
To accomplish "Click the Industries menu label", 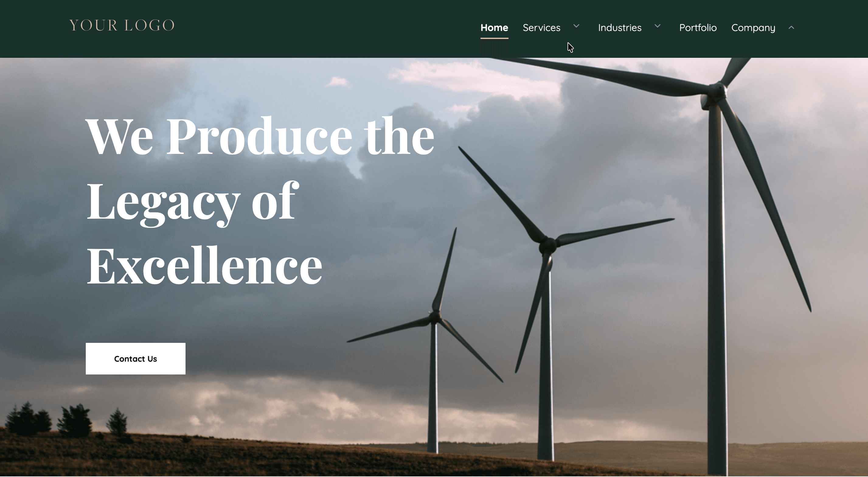I will point(620,28).
